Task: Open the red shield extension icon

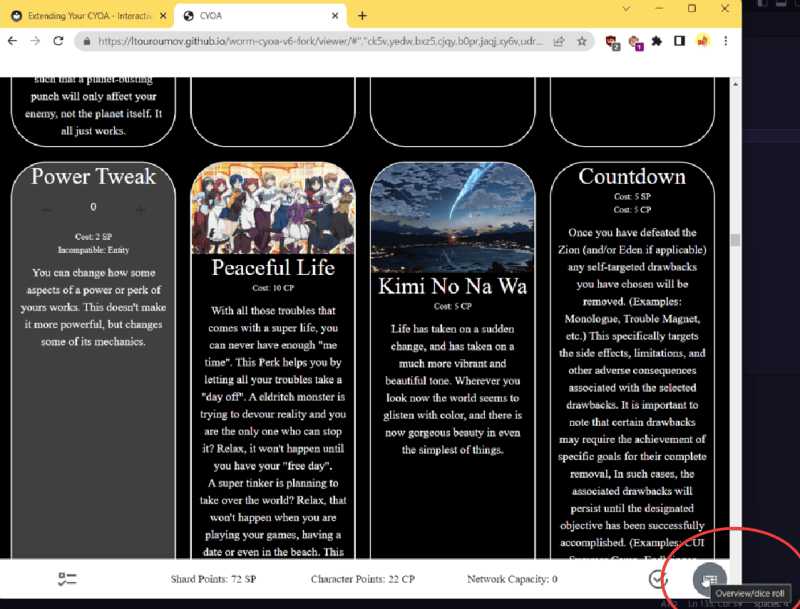Action: coord(612,42)
